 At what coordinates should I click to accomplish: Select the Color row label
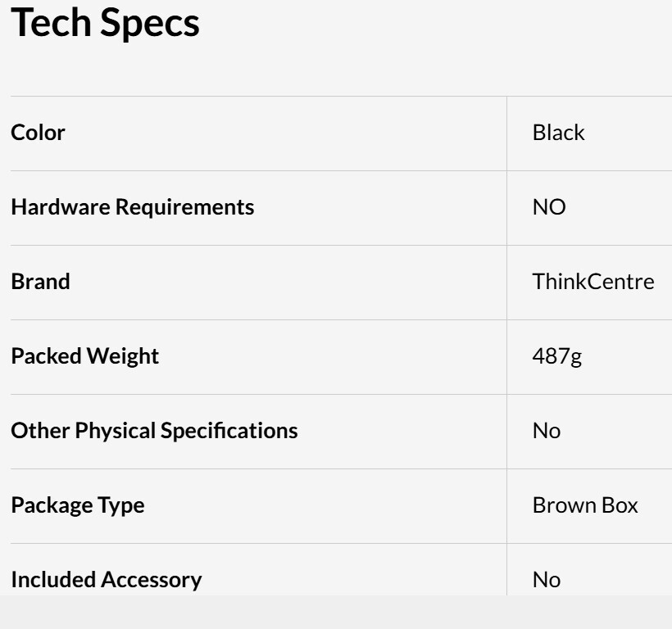point(39,133)
